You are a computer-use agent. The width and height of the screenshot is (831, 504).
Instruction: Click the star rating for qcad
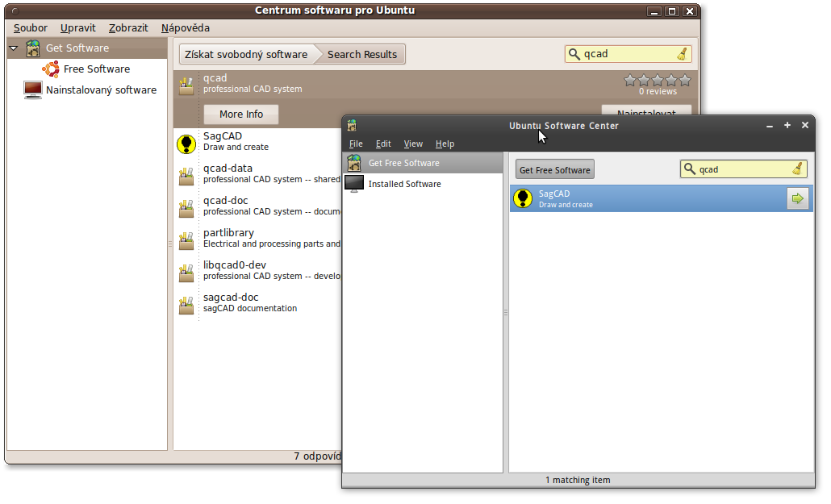pyautogui.click(x=658, y=81)
